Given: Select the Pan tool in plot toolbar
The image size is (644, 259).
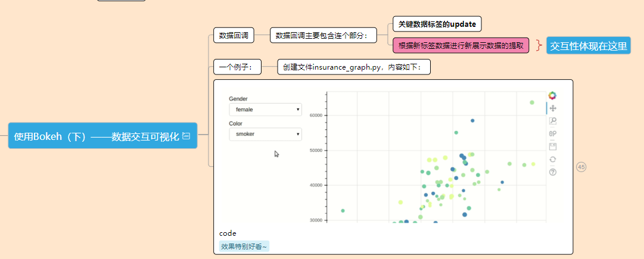Looking at the screenshot, I should (x=553, y=108).
